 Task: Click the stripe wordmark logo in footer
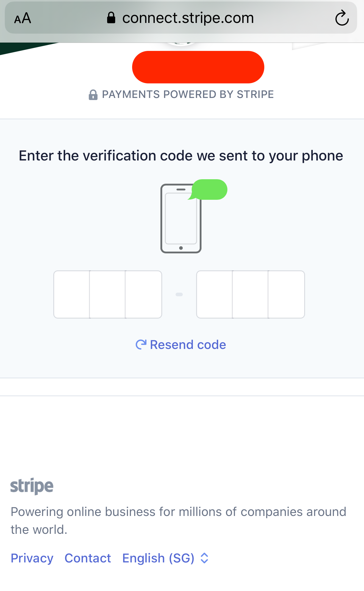(32, 485)
